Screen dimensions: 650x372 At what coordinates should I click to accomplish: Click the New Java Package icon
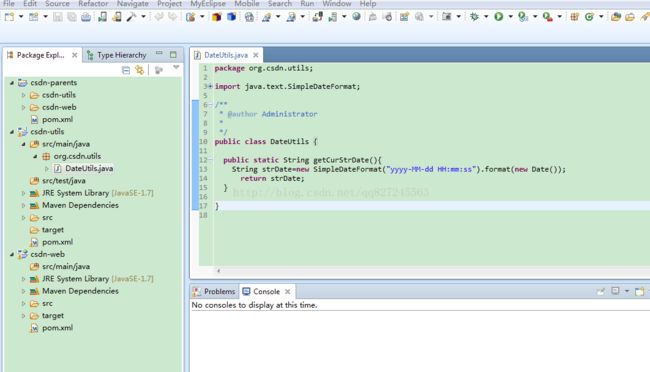[x=575, y=17]
